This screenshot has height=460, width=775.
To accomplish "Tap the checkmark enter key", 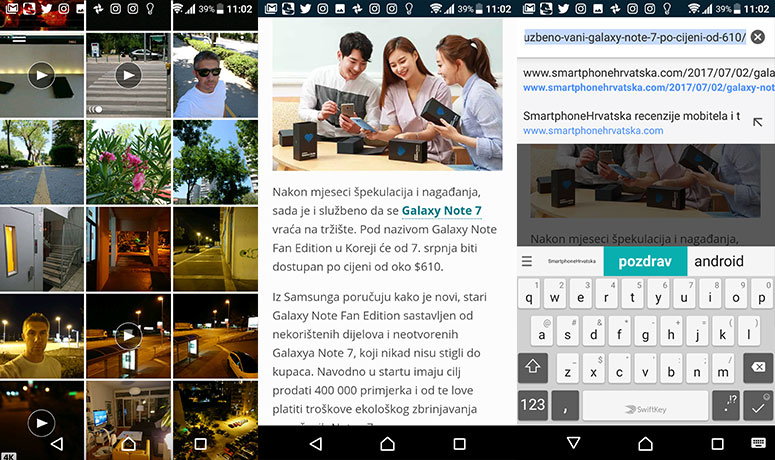I will point(758,406).
